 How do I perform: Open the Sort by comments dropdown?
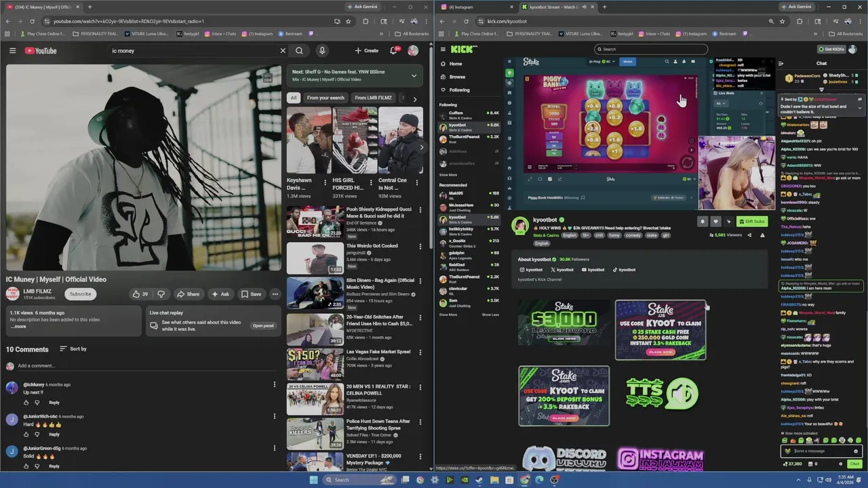pyautogui.click(x=73, y=349)
